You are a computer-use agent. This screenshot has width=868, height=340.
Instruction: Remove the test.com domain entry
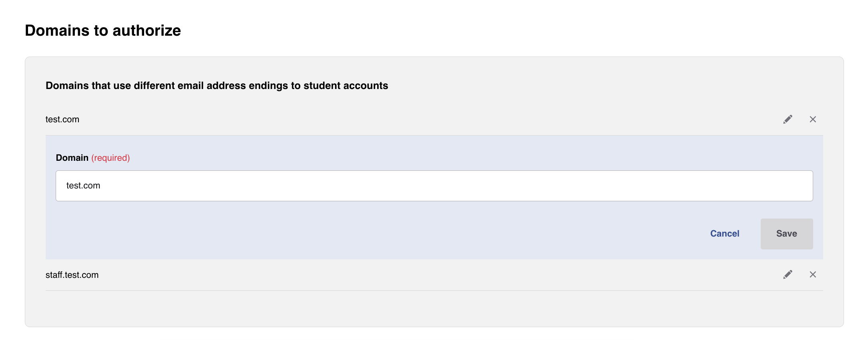tap(813, 119)
